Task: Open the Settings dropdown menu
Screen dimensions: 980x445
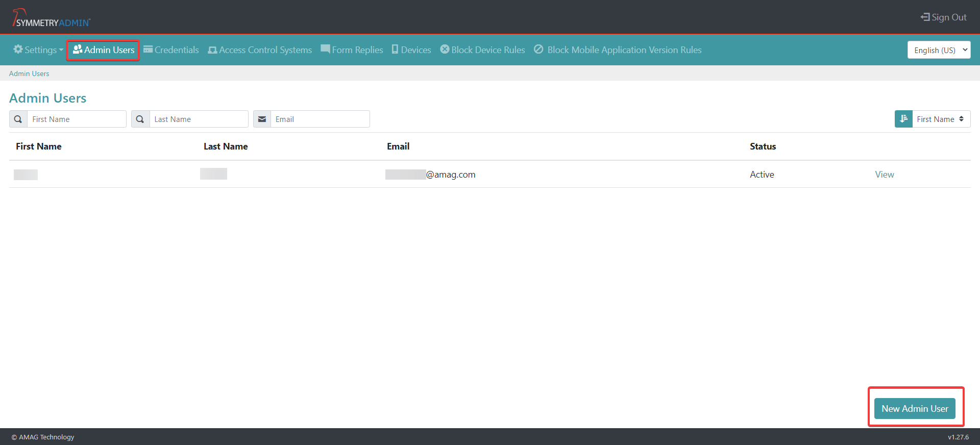Action: (38, 50)
